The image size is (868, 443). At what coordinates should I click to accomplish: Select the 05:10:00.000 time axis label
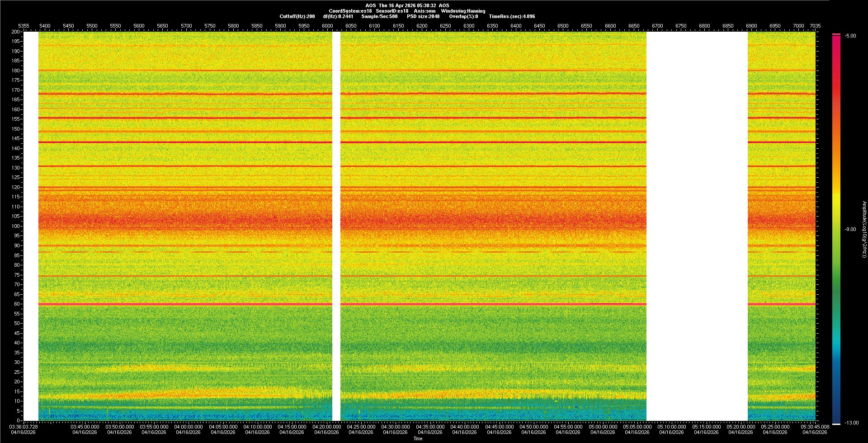[x=671, y=427]
